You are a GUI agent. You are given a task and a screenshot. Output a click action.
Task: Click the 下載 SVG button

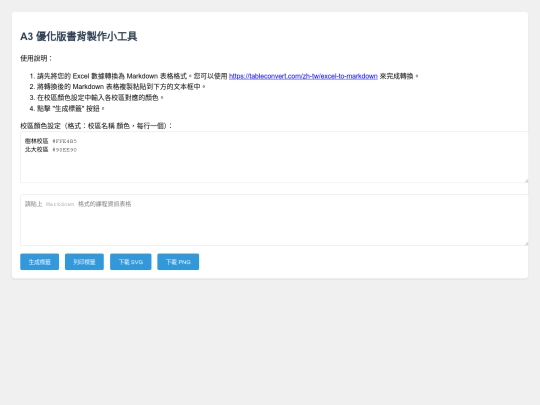(131, 262)
